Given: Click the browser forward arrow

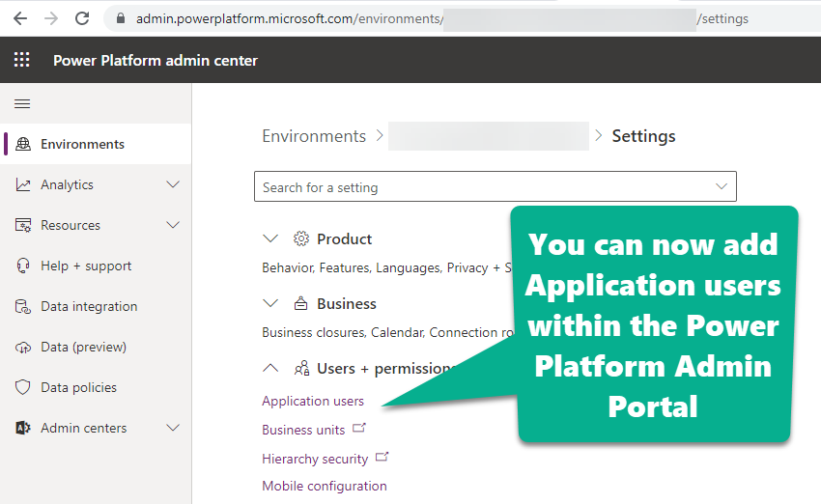Looking at the screenshot, I should click(x=51, y=19).
